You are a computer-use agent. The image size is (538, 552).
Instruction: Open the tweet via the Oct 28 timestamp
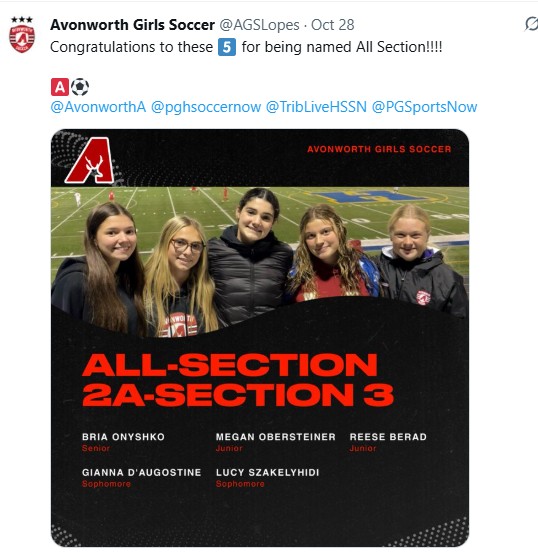click(x=332, y=25)
